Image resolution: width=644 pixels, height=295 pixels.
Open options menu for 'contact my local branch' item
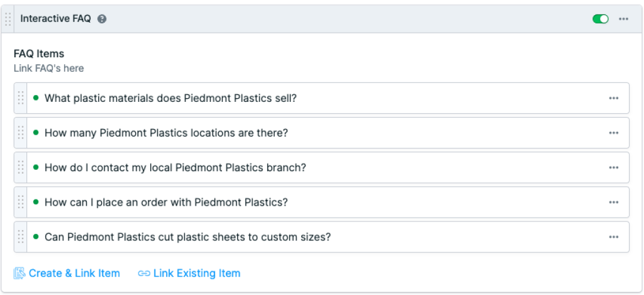click(x=614, y=167)
